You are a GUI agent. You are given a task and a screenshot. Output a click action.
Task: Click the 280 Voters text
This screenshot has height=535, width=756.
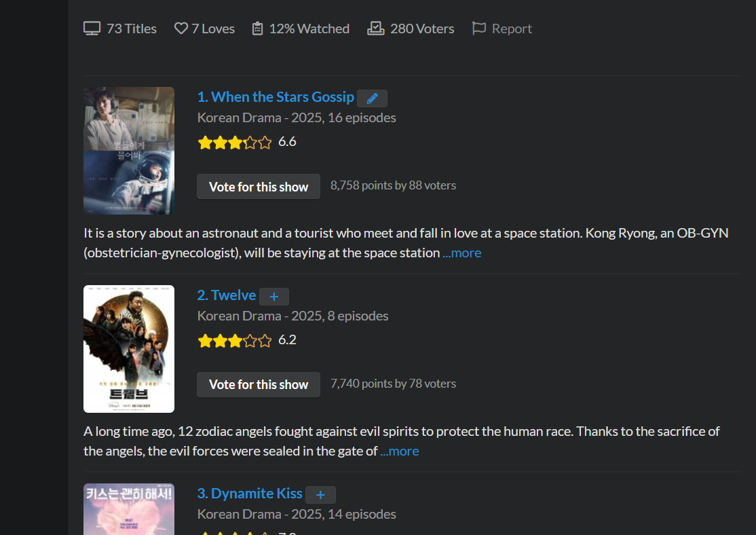coord(422,29)
